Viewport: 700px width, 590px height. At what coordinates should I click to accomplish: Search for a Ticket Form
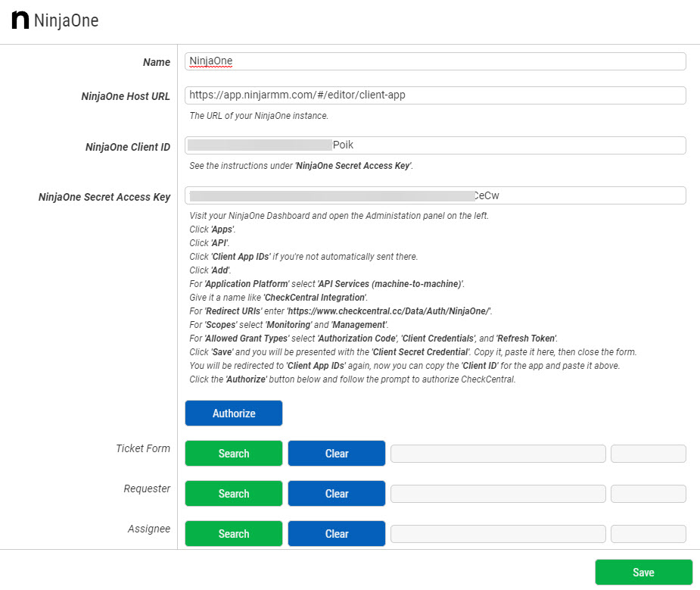pos(233,454)
